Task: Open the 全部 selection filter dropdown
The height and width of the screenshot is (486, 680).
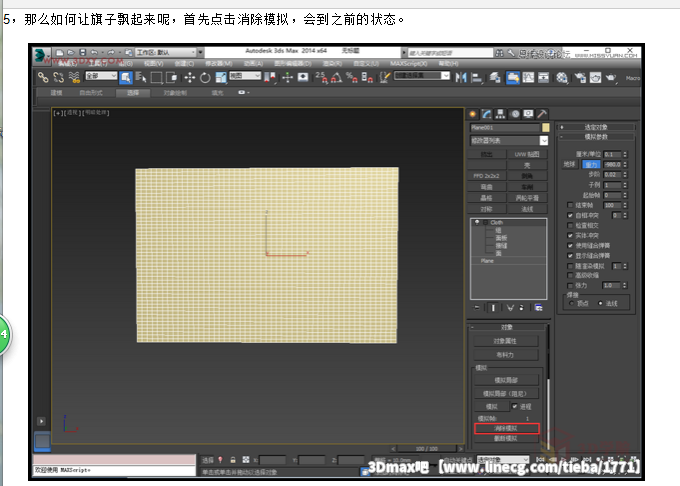Action: [x=101, y=76]
